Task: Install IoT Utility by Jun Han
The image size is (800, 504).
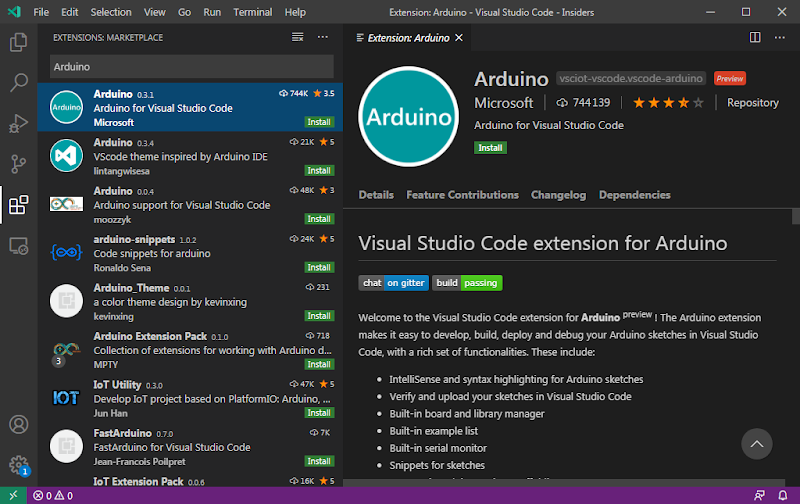Action: tap(319, 413)
